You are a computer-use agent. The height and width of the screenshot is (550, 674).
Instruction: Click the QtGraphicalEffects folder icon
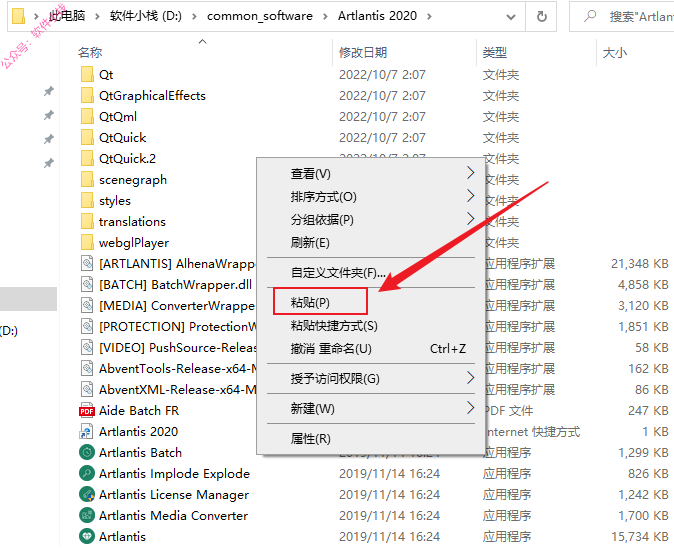[87, 95]
